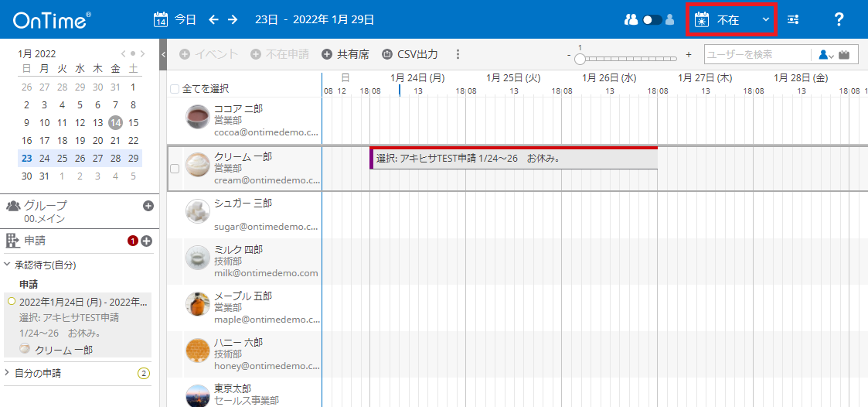Click the グループ people icon

(12, 206)
